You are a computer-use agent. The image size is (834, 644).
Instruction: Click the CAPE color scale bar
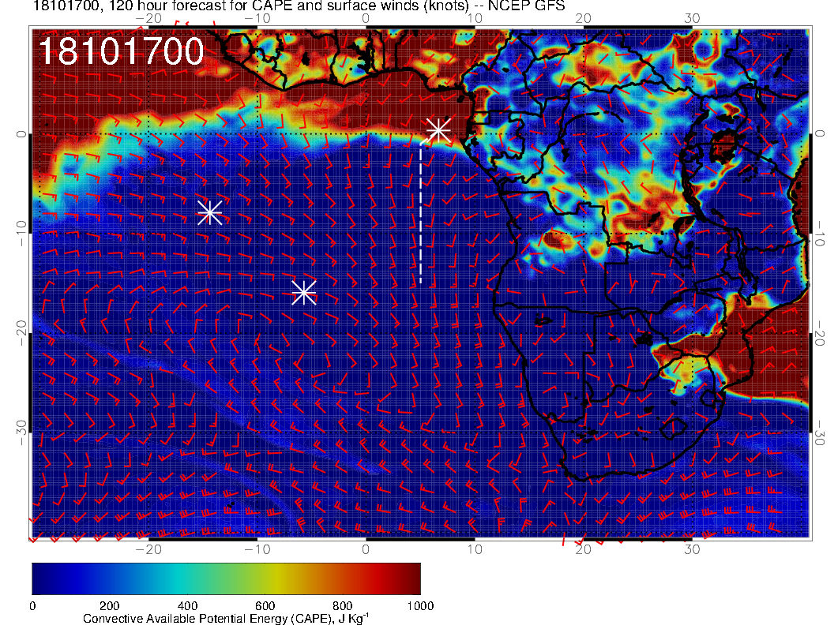click(226, 578)
